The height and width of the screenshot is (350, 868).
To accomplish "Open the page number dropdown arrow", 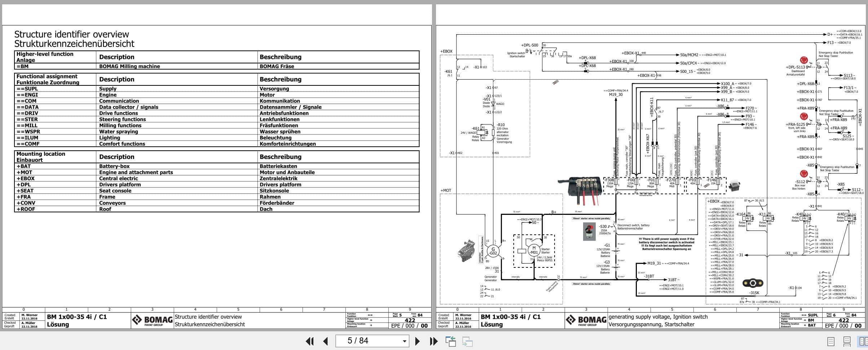I will pyautogui.click(x=404, y=341).
